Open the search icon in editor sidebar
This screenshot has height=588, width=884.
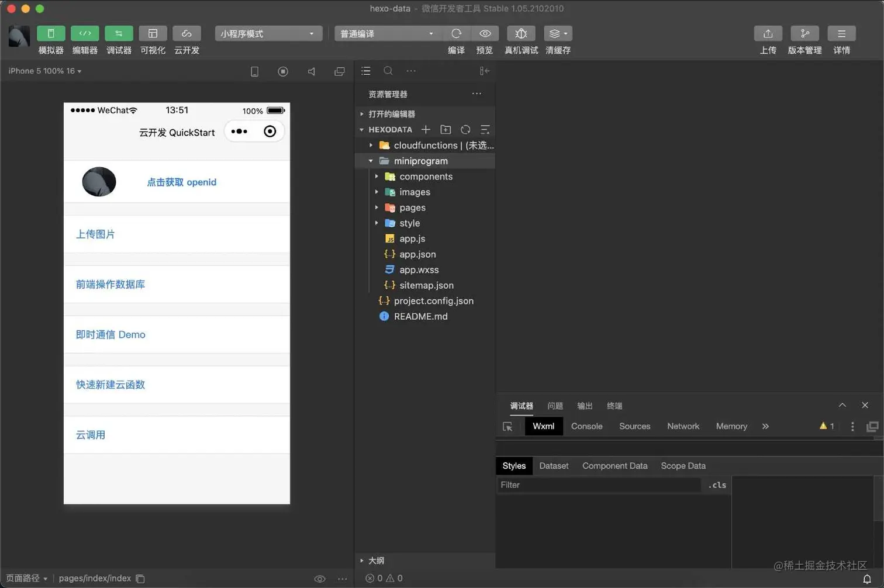coord(388,71)
